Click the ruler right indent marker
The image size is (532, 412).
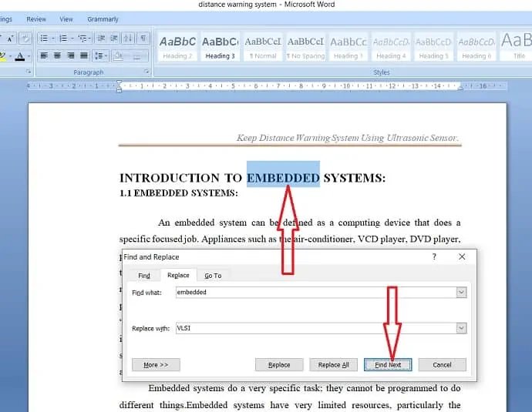(x=460, y=88)
